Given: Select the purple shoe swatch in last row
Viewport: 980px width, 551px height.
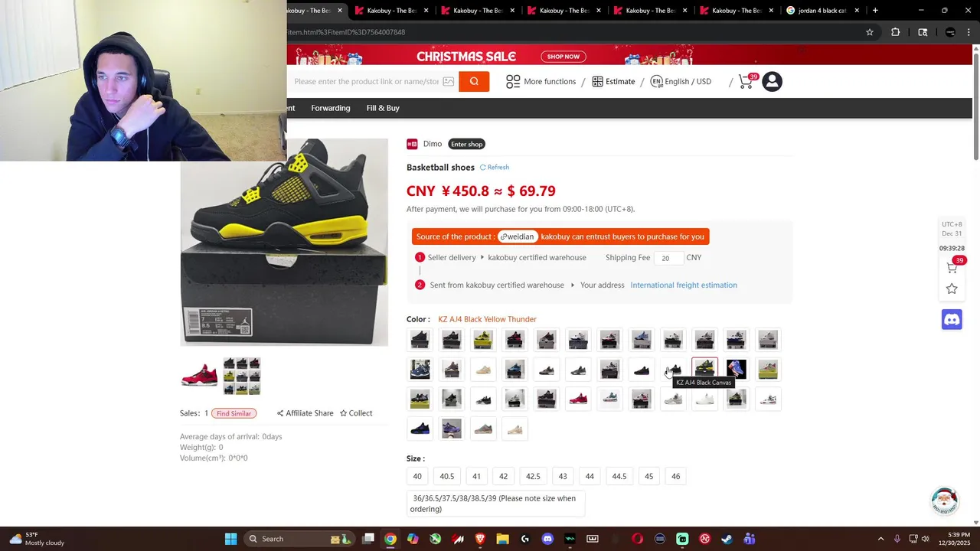Looking at the screenshot, I should [x=452, y=428].
